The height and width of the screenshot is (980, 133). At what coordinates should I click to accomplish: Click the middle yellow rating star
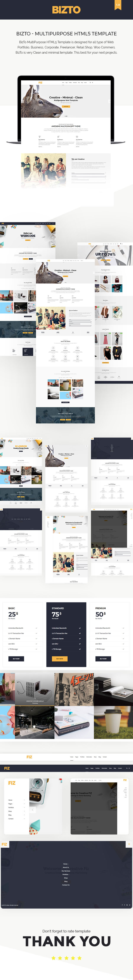click(66, 958)
